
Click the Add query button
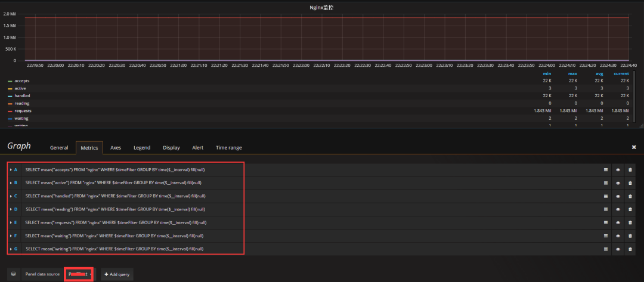click(117, 274)
